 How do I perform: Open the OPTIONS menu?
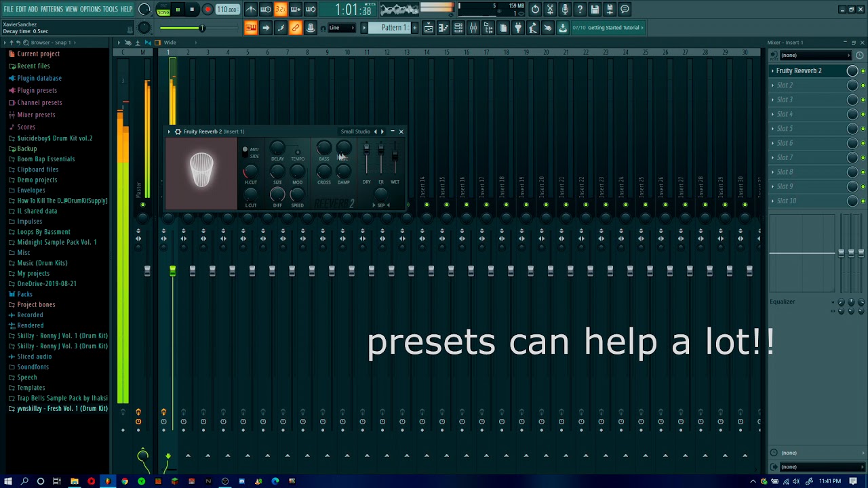click(x=90, y=9)
